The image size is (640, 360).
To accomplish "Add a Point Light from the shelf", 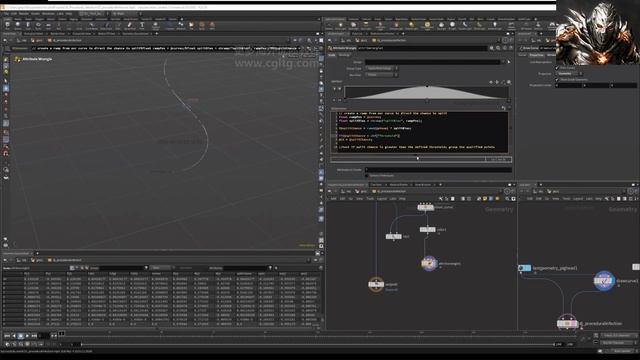I will [x=340, y=26].
